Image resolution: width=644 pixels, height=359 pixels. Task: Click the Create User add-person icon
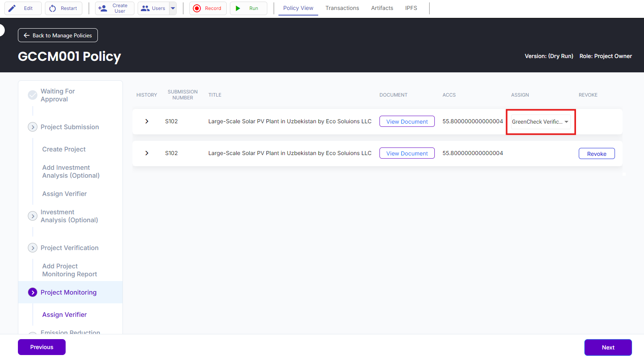103,8
